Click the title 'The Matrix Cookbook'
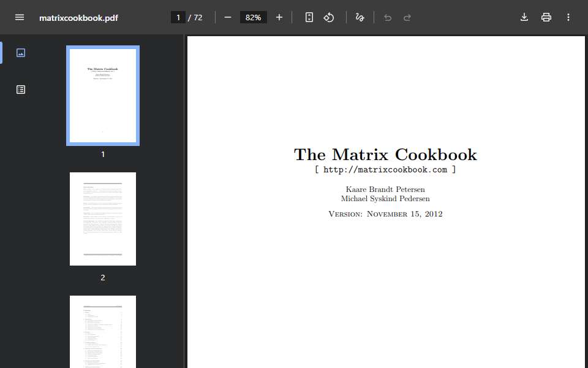This screenshot has height=368, width=588. [x=385, y=155]
